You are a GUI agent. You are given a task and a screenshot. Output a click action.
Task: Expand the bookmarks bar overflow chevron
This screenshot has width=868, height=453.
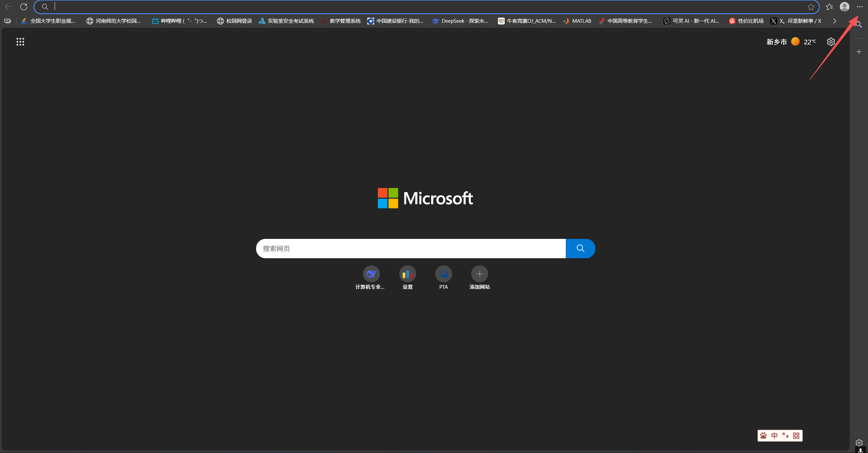pos(834,21)
